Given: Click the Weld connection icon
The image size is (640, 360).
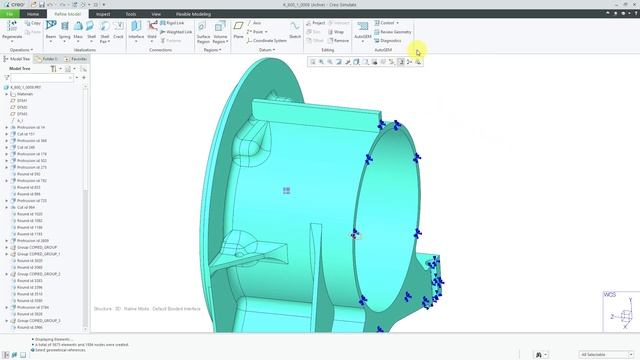Looking at the screenshot, I should click(x=152, y=26).
